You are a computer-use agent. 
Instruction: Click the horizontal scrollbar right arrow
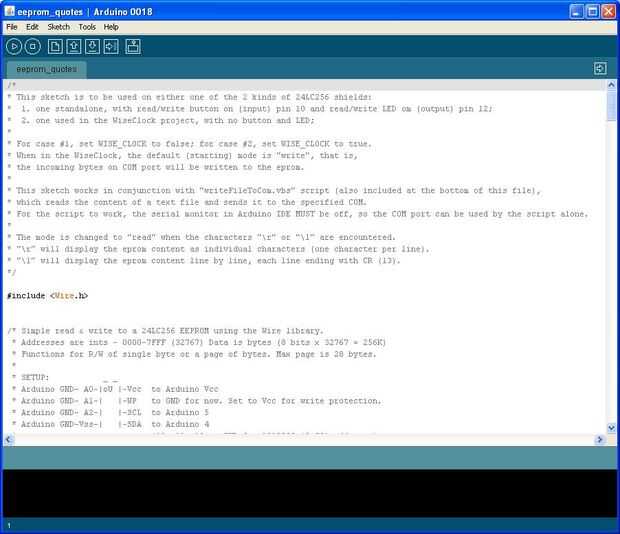click(x=600, y=440)
